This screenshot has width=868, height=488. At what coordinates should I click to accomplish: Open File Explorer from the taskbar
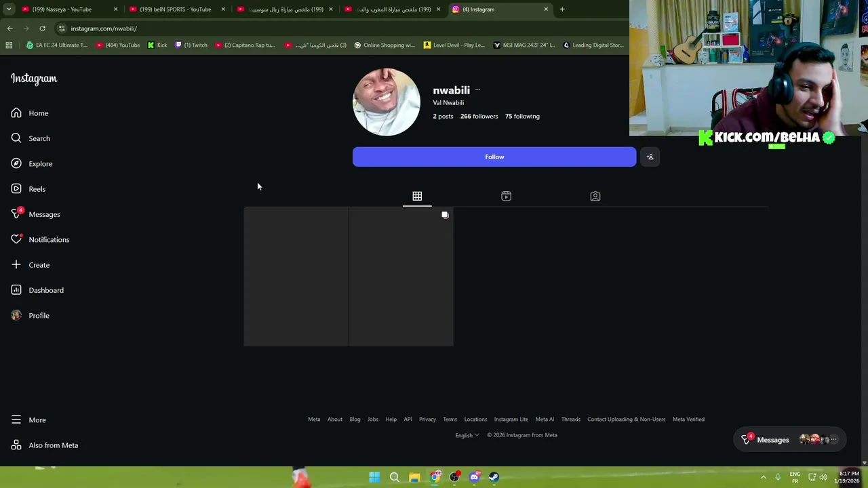point(414,477)
